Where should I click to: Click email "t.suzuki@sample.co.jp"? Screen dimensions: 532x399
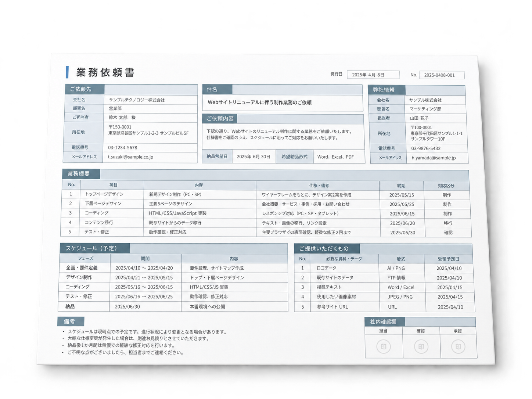point(130,157)
